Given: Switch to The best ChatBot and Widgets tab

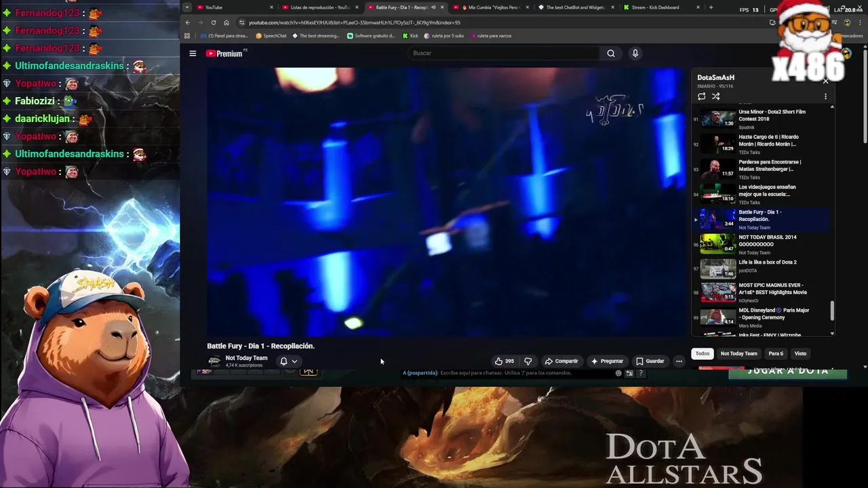Looking at the screenshot, I should 575,7.
